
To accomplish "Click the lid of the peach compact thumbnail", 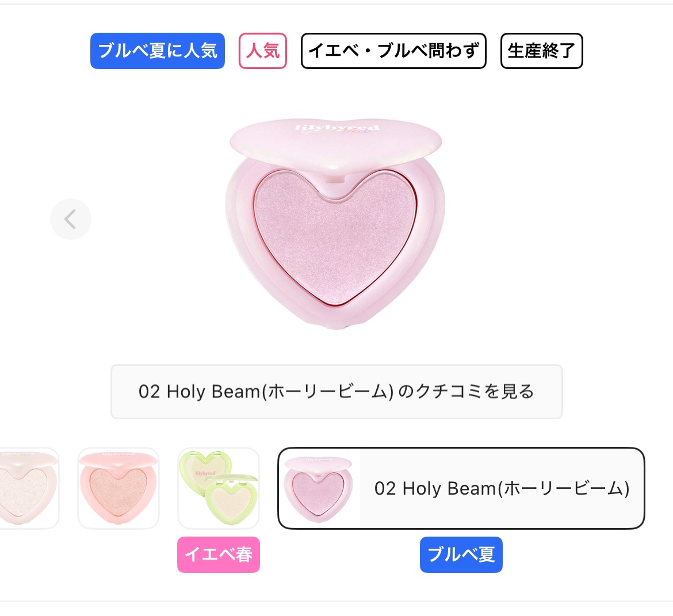I will click(x=118, y=458).
